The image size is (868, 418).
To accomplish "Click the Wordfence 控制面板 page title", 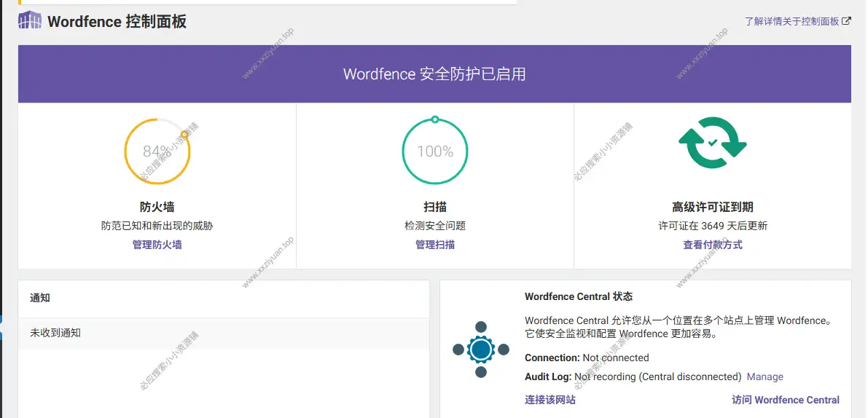I will pyautogui.click(x=117, y=21).
